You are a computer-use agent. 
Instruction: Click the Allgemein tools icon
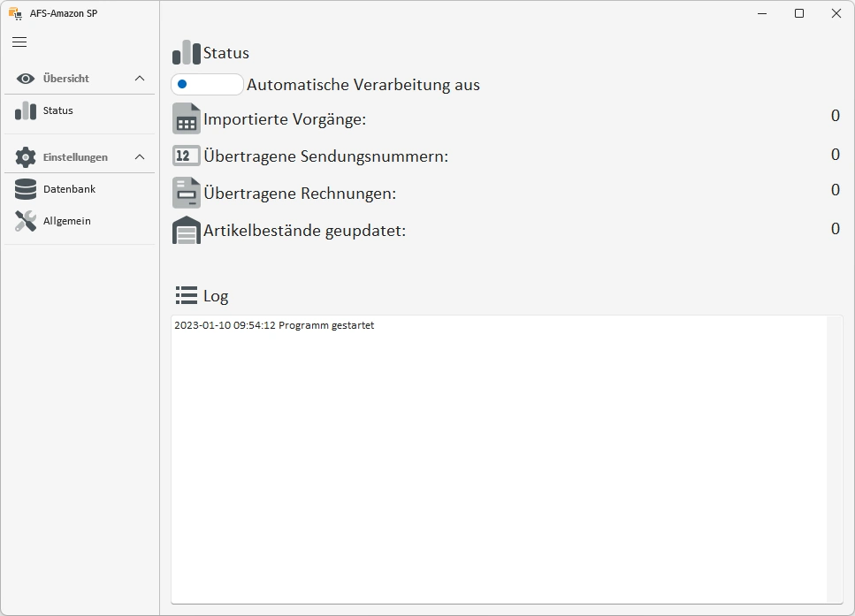coord(26,221)
